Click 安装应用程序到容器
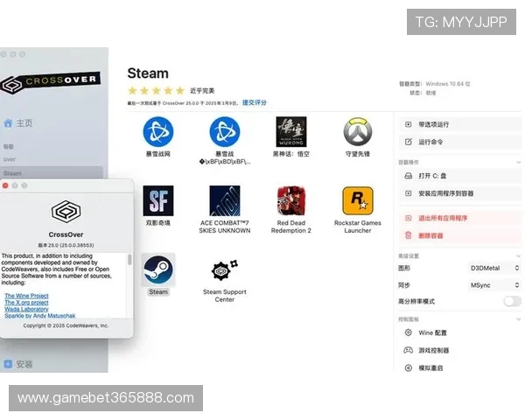 (x=459, y=193)
